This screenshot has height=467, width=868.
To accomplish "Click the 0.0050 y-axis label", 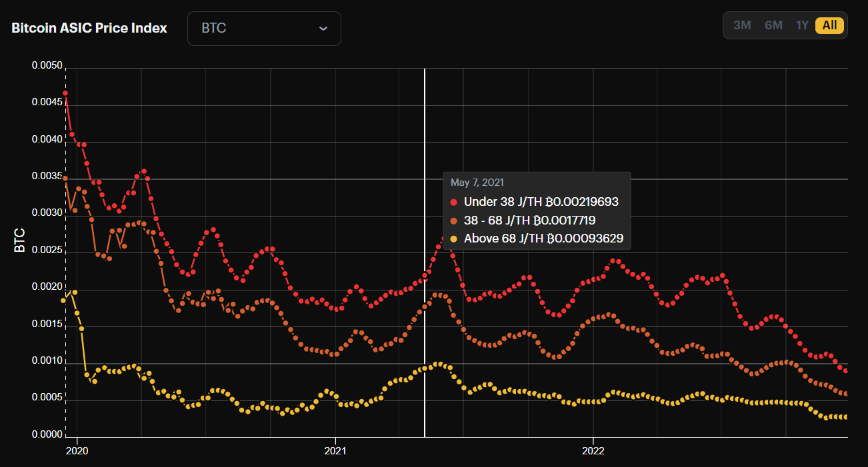I will [47, 66].
